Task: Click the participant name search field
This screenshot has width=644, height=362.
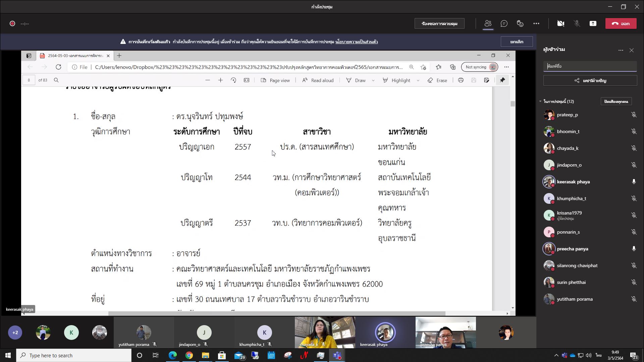Action: [590, 66]
